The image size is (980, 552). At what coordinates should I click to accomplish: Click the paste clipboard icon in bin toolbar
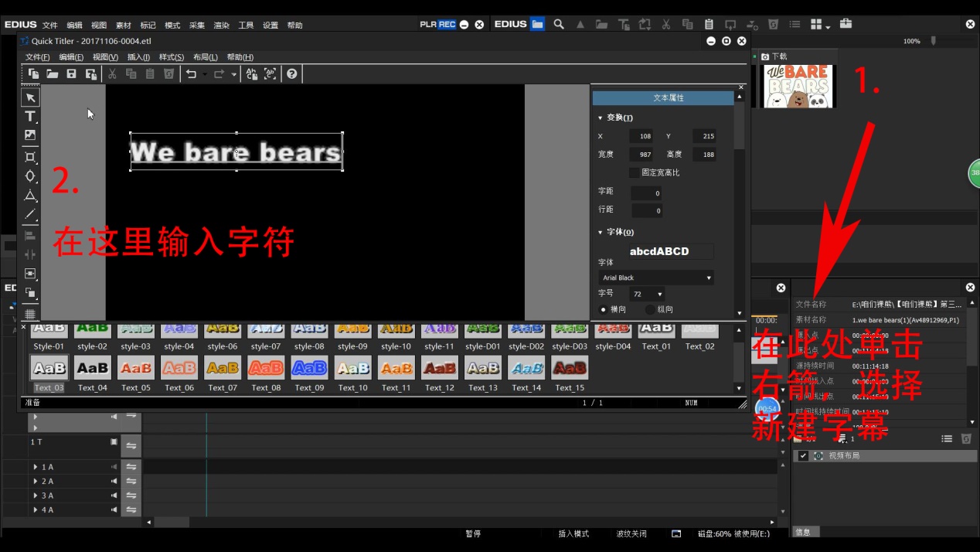(709, 24)
